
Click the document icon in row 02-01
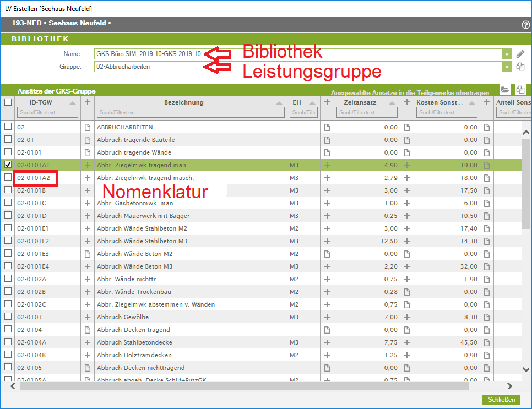pyautogui.click(x=88, y=140)
